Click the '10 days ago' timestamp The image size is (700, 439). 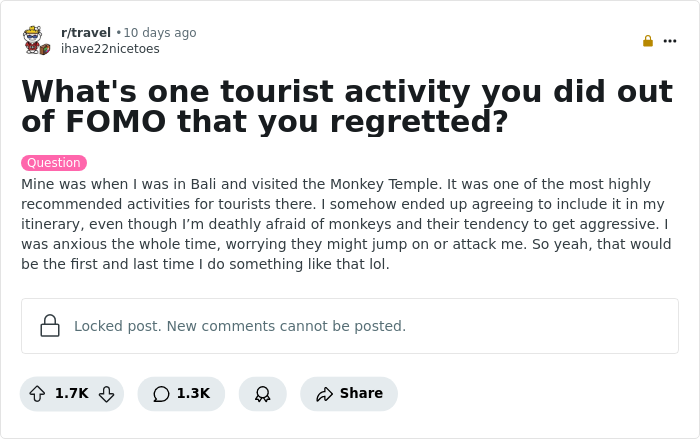click(x=160, y=33)
